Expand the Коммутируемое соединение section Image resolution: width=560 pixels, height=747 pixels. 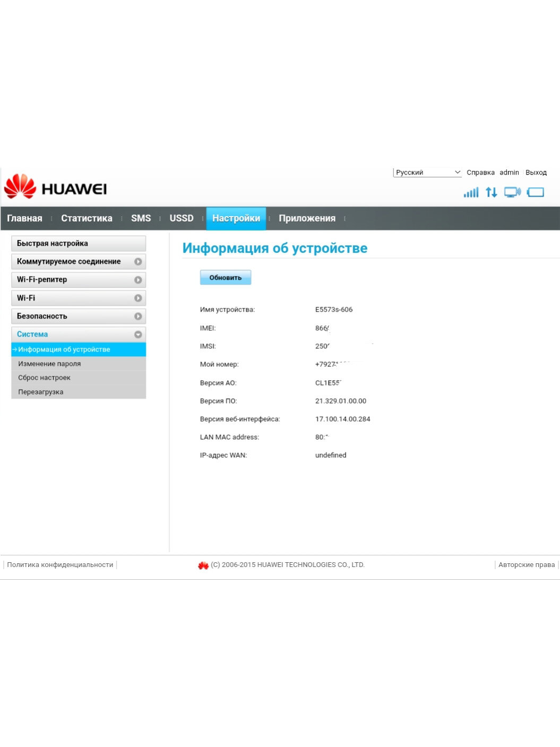click(79, 262)
